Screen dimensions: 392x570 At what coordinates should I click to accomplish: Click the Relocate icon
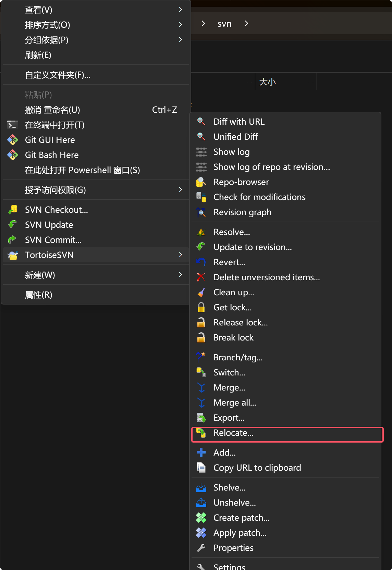coord(201,433)
